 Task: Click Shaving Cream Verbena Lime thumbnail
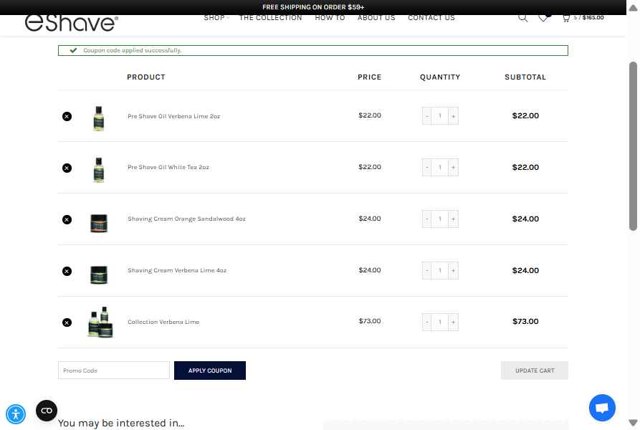pyautogui.click(x=99, y=275)
